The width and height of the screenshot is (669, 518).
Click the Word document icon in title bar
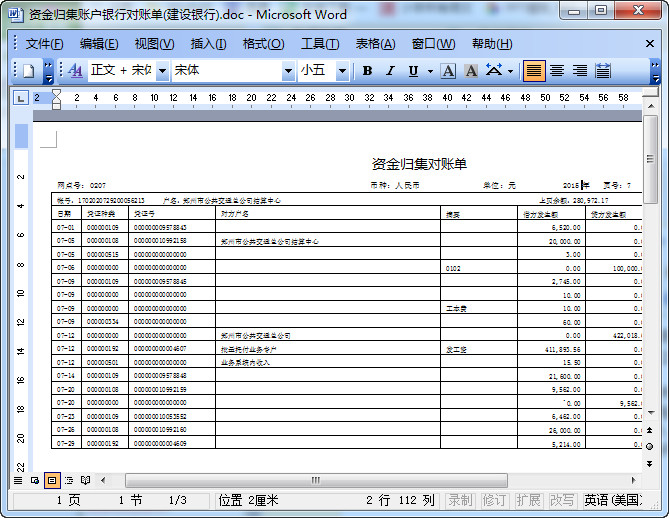[x=16, y=15]
